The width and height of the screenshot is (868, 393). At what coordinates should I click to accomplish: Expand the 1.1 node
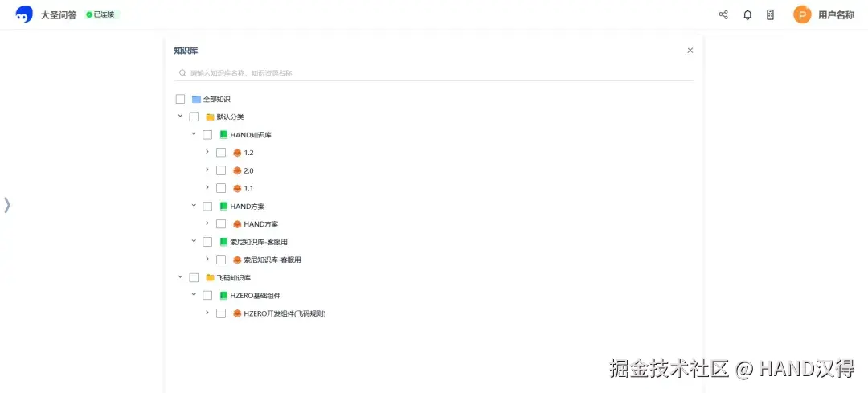tap(207, 187)
